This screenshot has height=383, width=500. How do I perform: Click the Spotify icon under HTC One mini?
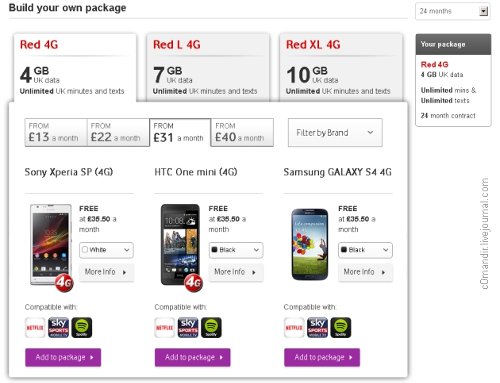click(x=211, y=327)
